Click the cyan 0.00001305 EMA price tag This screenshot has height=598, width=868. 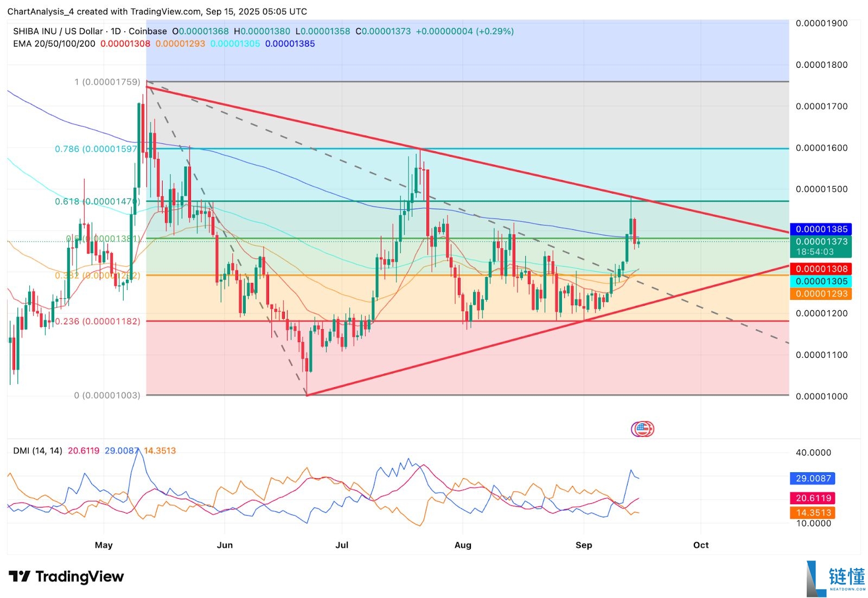tap(821, 281)
